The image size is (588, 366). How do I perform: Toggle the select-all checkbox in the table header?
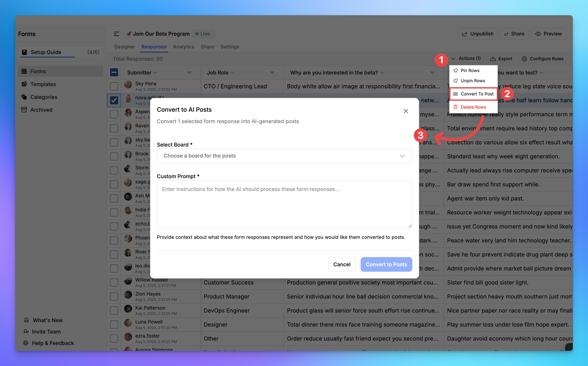point(114,72)
